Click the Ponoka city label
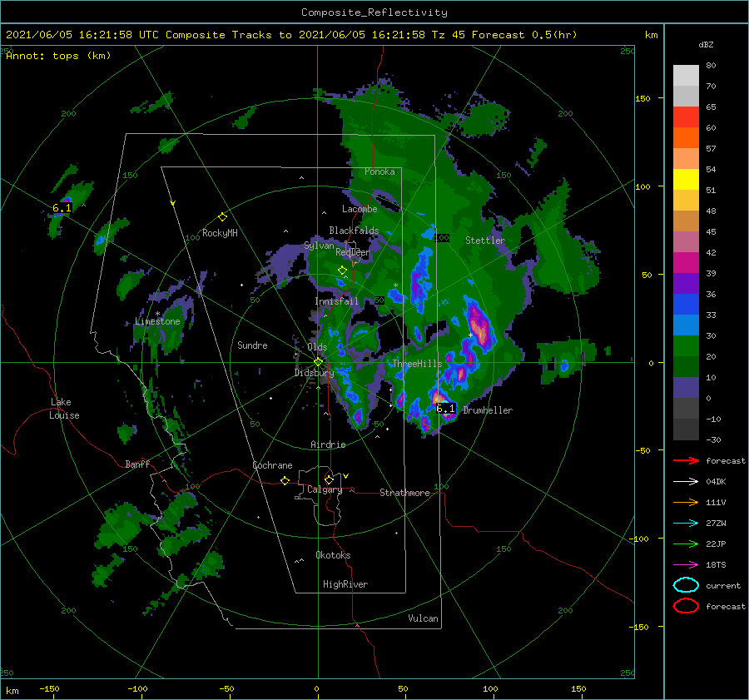This screenshot has height=700, width=749. [379, 171]
